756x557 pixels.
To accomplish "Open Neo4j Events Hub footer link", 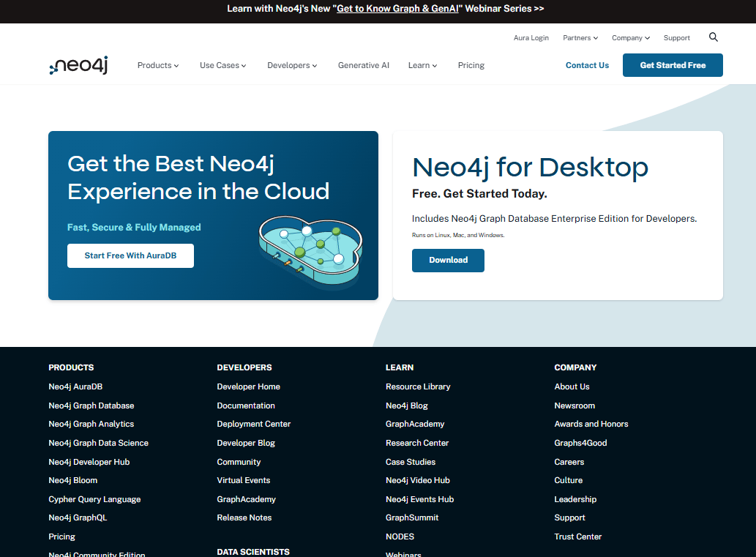I will pos(419,499).
